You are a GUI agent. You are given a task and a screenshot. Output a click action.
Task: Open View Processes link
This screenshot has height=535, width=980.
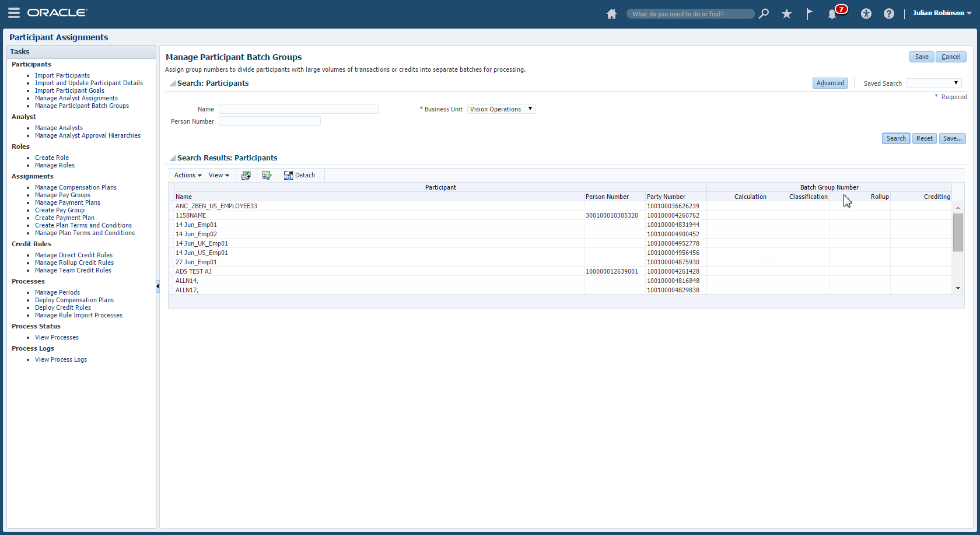coord(57,337)
